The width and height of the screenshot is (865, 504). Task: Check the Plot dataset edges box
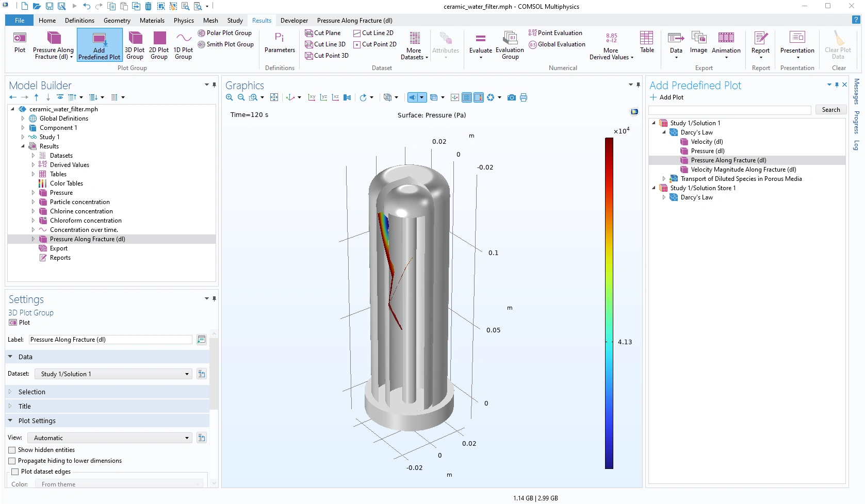tap(15, 472)
